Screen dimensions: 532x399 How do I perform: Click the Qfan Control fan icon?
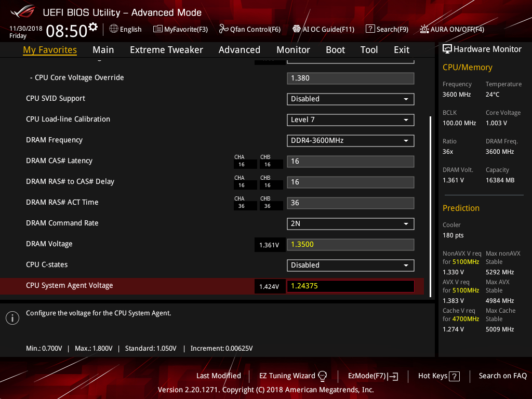click(223, 29)
